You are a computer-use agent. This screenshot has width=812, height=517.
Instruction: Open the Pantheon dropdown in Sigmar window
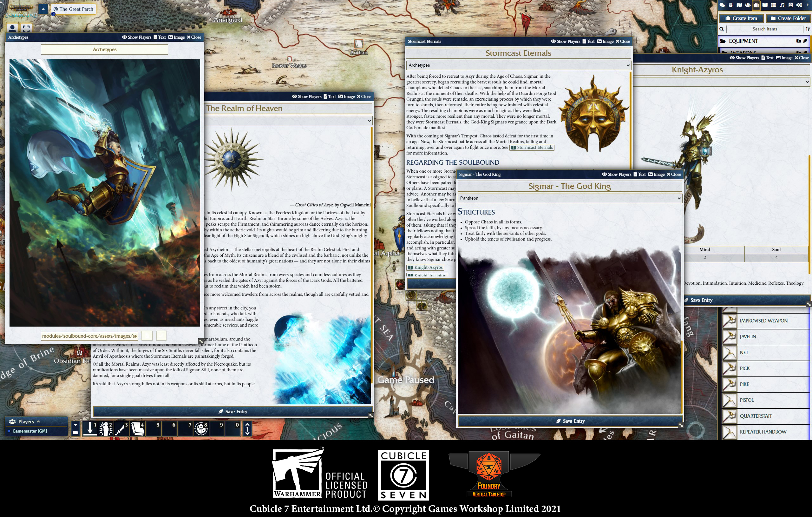pyautogui.click(x=570, y=198)
